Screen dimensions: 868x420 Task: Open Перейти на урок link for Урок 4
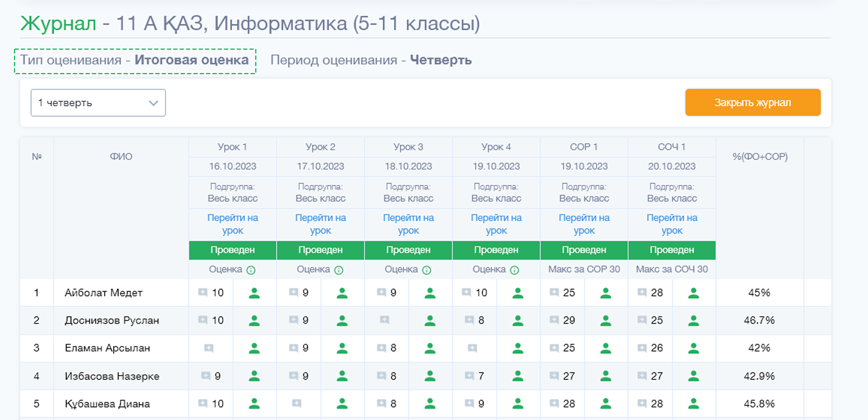click(x=496, y=224)
